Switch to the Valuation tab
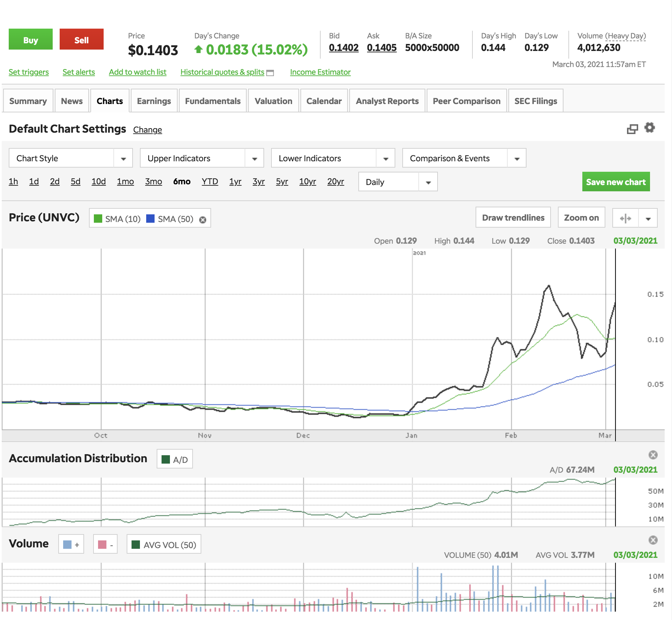 [x=274, y=101]
